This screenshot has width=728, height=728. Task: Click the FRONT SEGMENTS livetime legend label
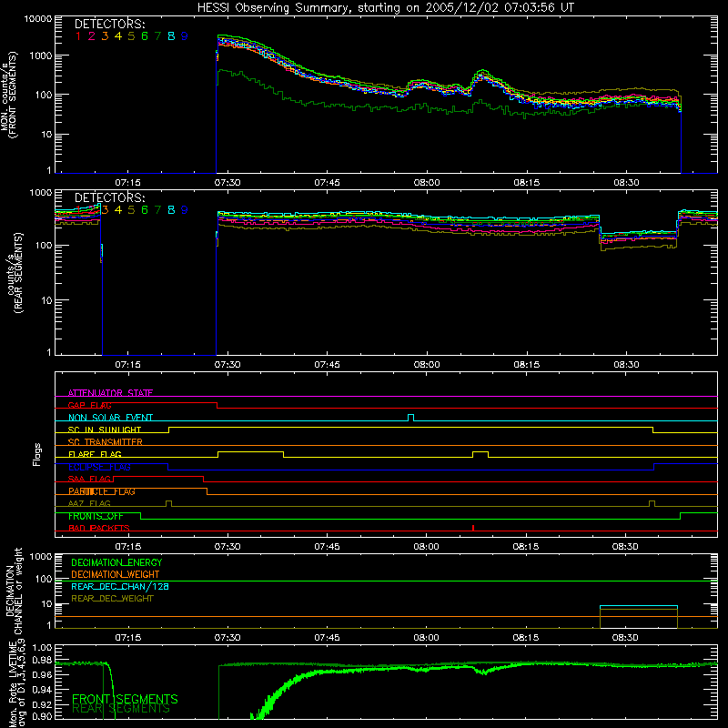[125, 699]
